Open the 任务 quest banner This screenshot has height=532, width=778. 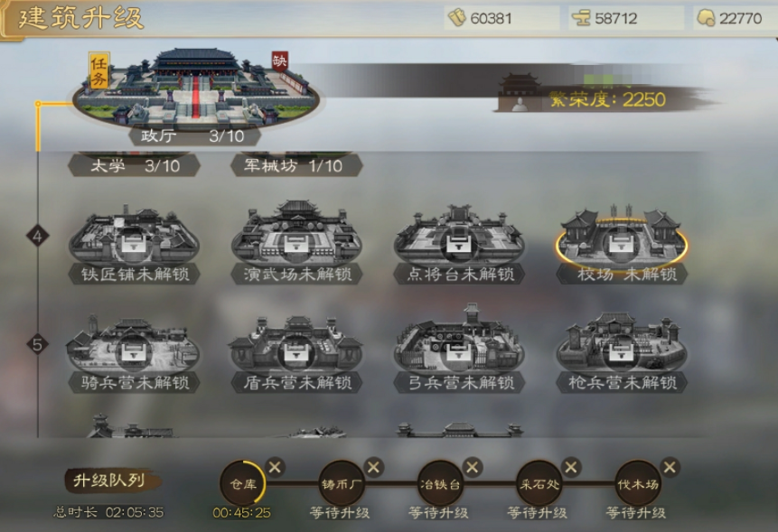coord(98,70)
